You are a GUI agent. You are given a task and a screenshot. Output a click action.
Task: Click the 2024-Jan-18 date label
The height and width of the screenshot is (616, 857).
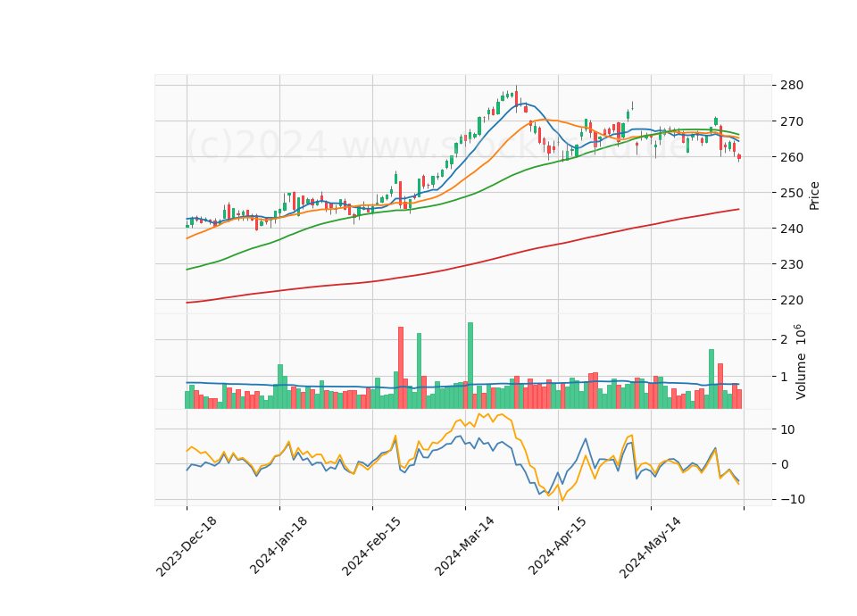pos(279,545)
